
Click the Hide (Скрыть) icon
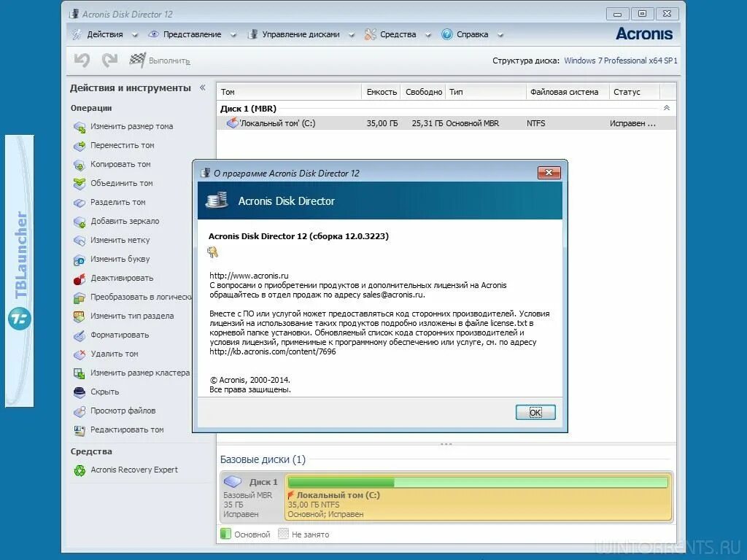coord(79,392)
